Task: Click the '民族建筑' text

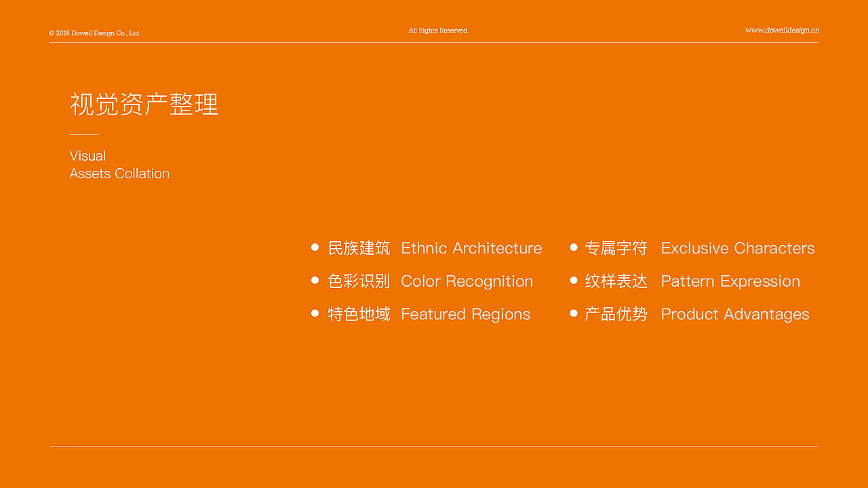Action: point(359,248)
